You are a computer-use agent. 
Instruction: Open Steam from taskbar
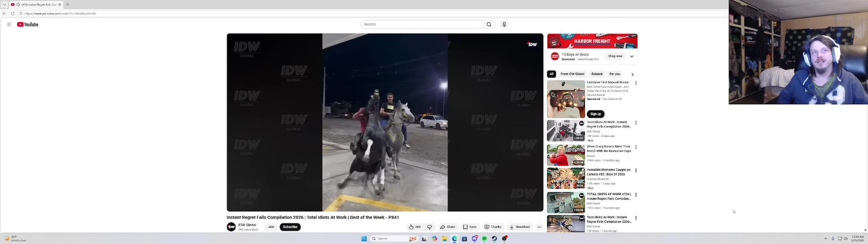click(494, 239)
